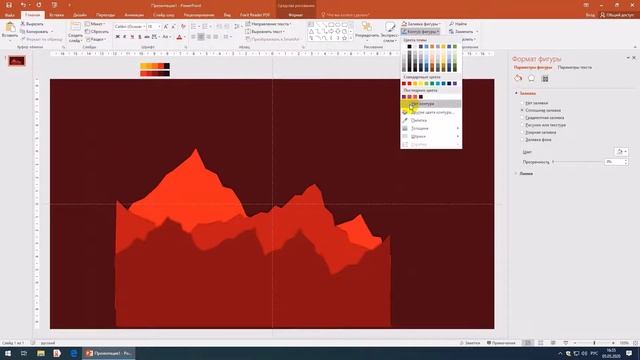Select the 'Градиентная заливка' radio button
This screenshot has height=360, width=640.
tap(522, 118)
